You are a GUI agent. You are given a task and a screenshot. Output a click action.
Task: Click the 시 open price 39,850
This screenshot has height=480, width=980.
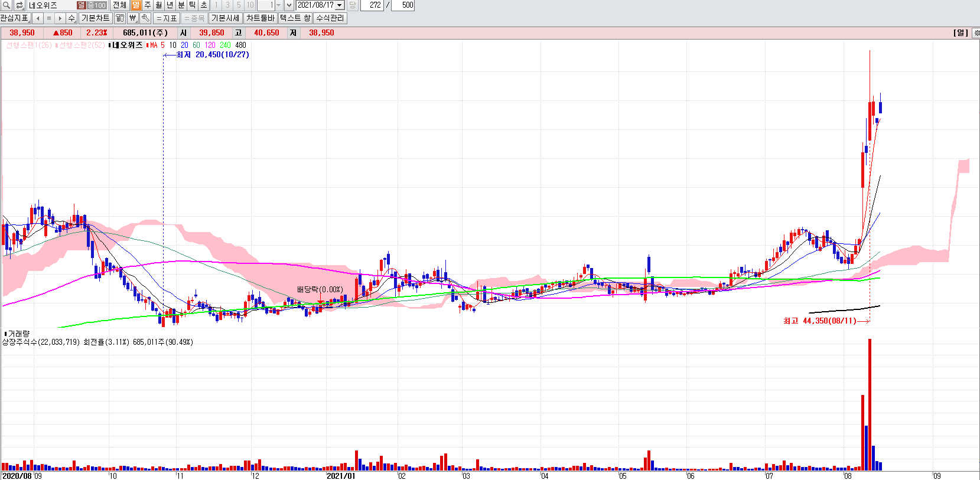211,33
